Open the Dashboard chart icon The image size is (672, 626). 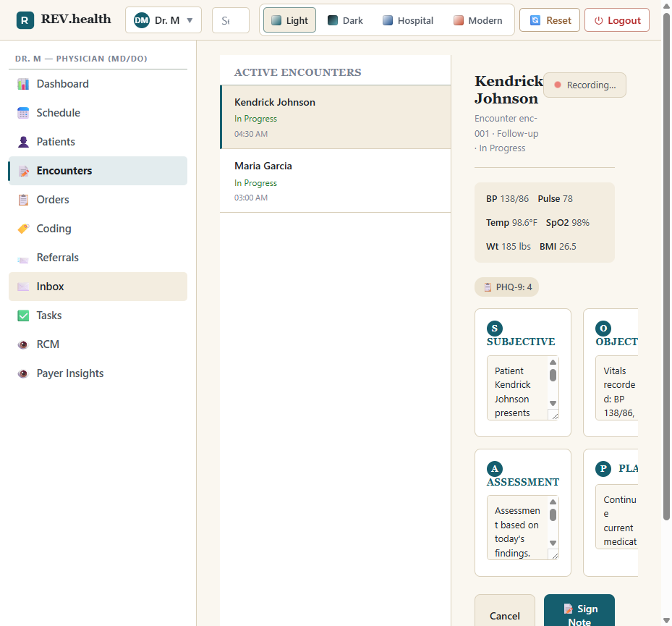click(23, 84)
